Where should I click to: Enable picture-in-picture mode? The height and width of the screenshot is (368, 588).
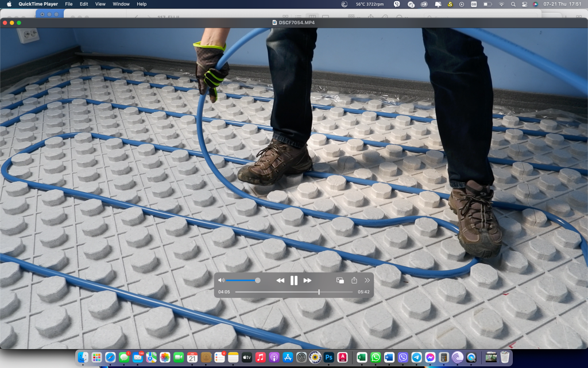click(340, 281)
